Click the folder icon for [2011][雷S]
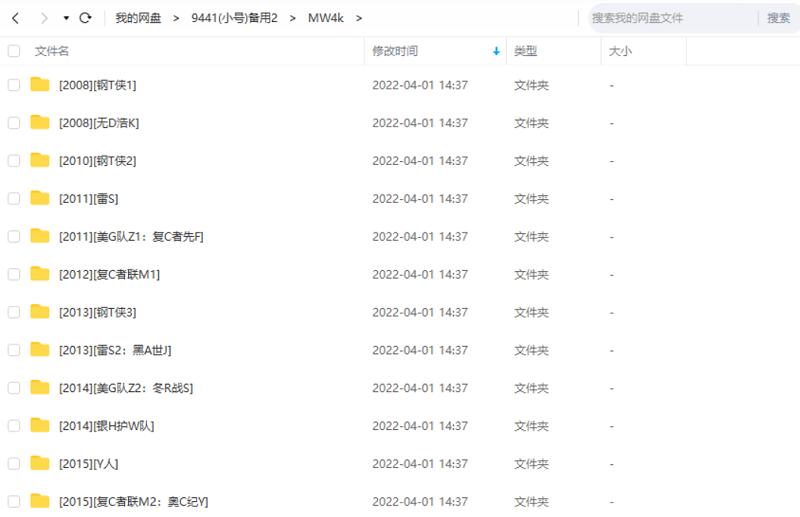Viewport: 800px width, 517px height. (40, 198)
